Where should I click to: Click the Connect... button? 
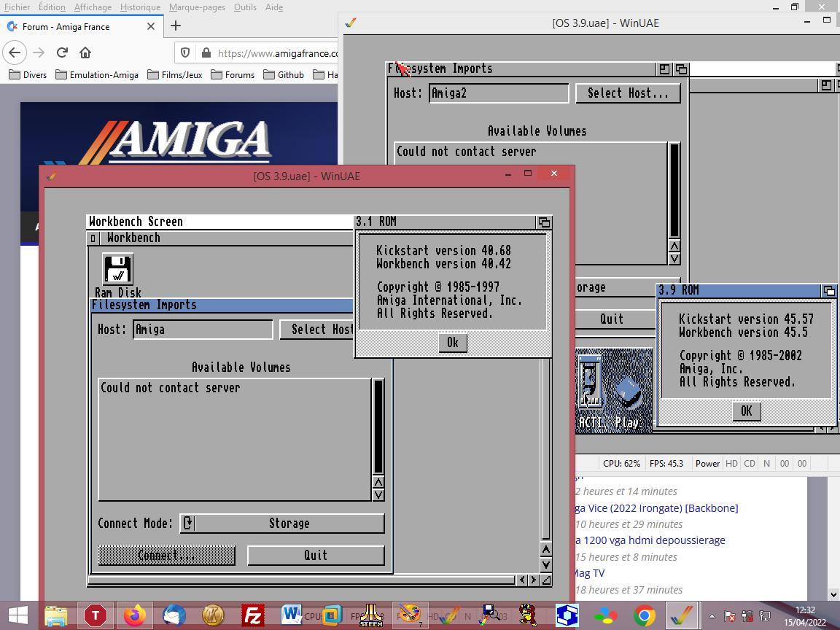(x=166, y=556)
